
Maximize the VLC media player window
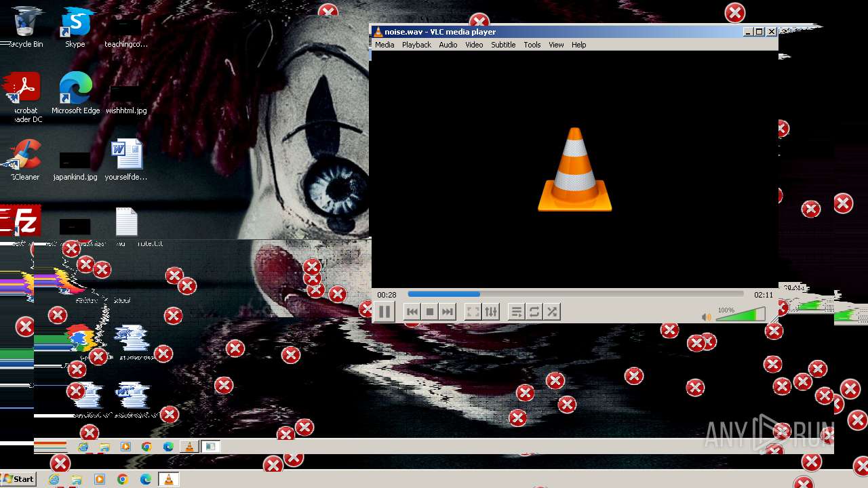pyautogui.click(x=759, y=32)
